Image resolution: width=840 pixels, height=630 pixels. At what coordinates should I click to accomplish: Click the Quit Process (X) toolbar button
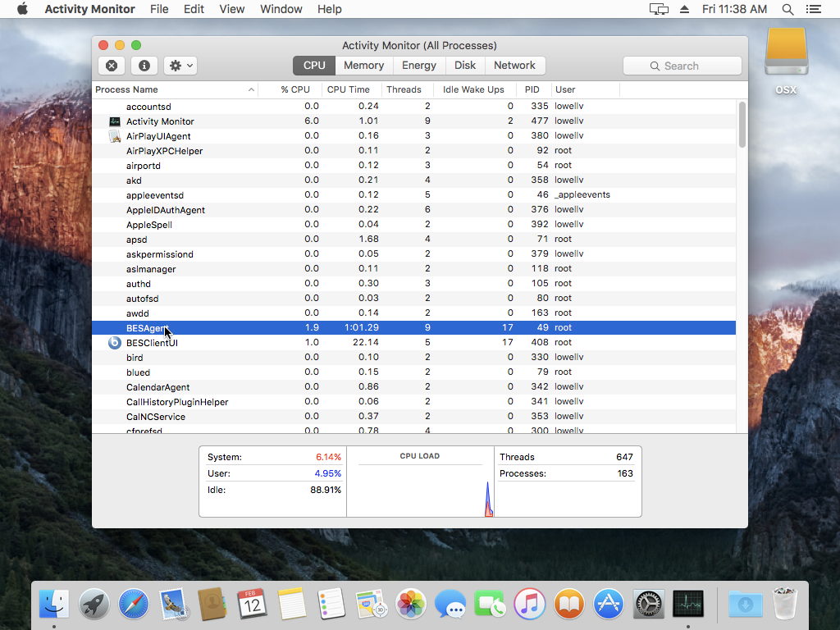click(112, 66)
